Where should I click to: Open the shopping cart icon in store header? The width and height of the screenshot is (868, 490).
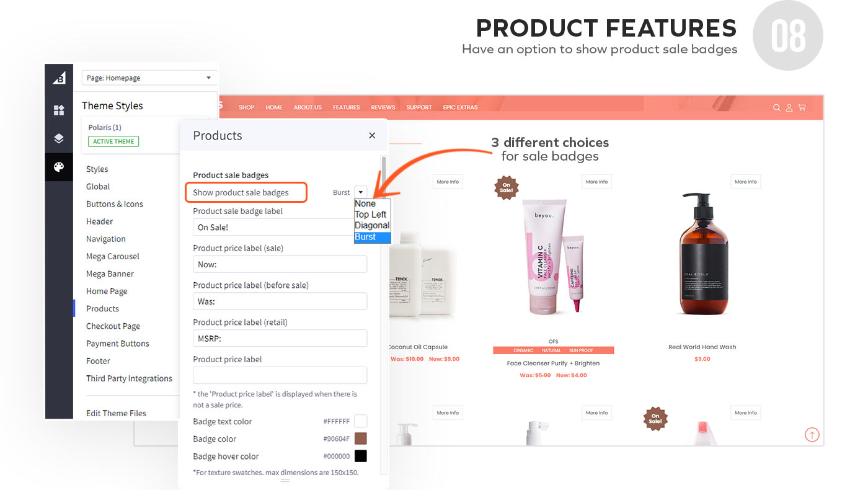tap(802, 107)
